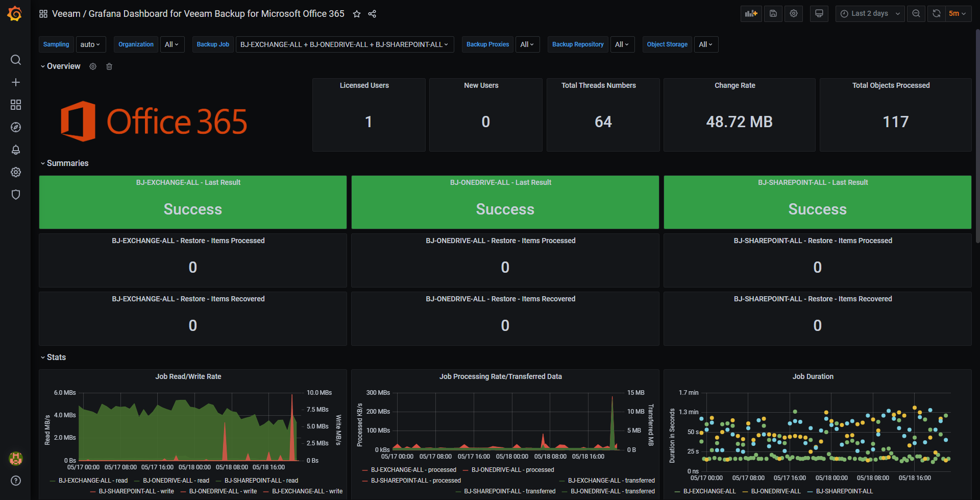Cycle view mode with the monitor icon
Viewport: 980px width, 500px height.
pyautogui.click(x=819, y=14)
